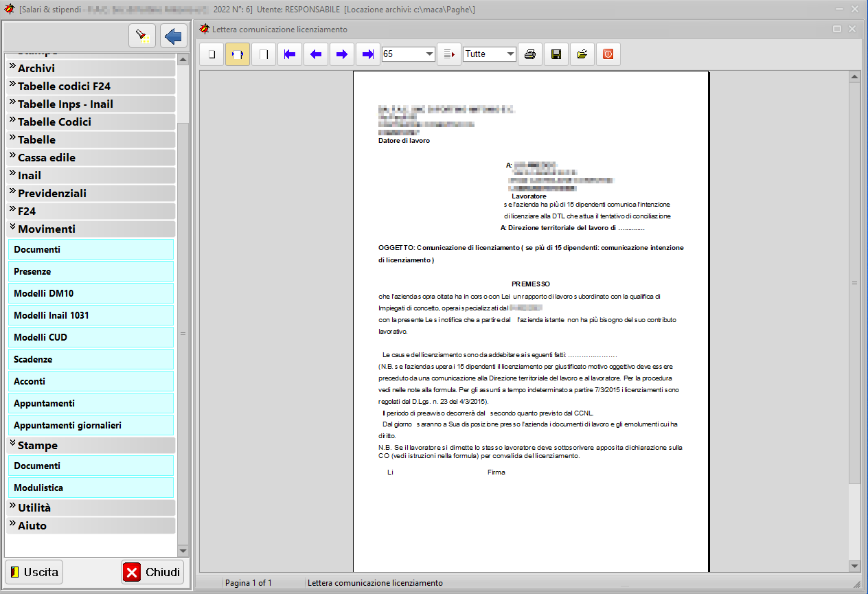868x594 pixels.
Task: Click the flashlight search icon
Action: click(x=142, y=36)
